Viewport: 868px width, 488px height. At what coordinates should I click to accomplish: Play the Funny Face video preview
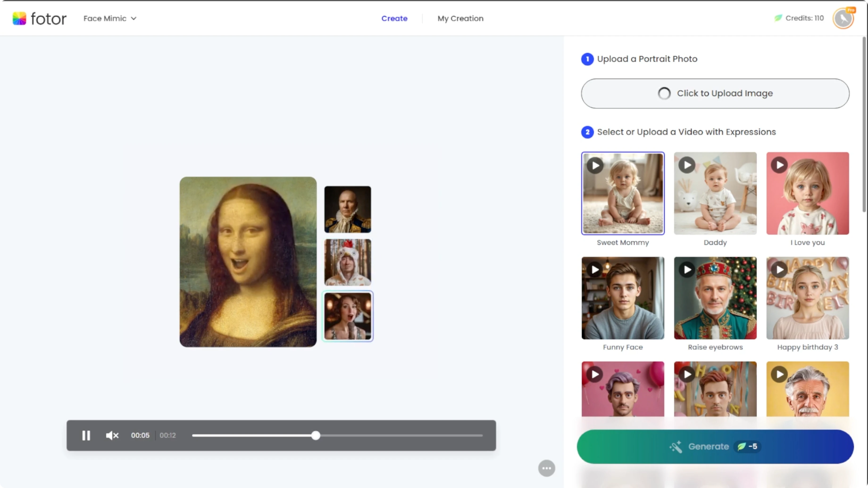pos(595,270)
